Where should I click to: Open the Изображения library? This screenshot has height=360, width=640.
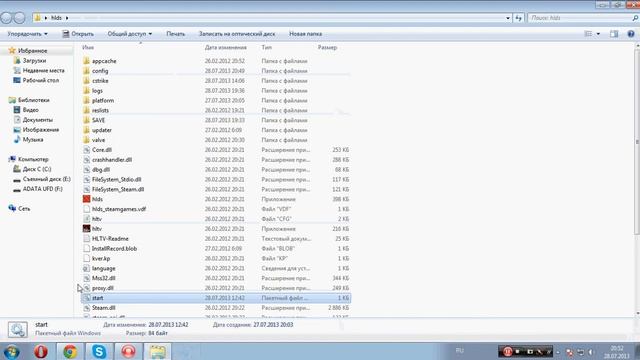point(41,129)
